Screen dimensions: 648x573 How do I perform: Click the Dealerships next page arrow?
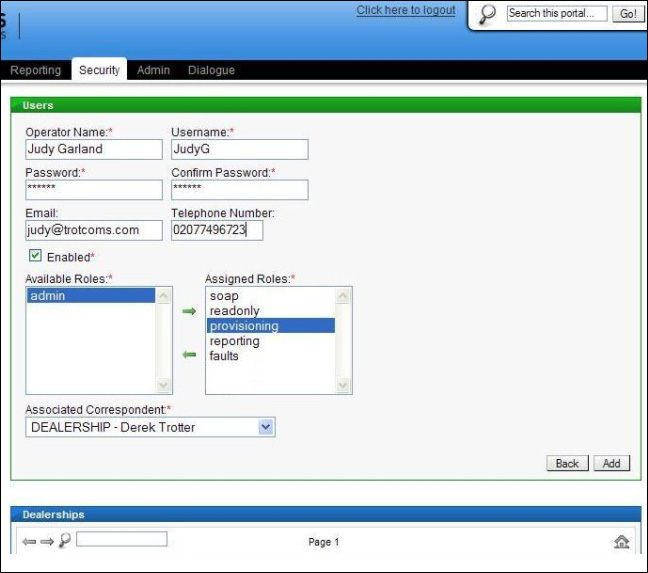click(x=47, y=541)
